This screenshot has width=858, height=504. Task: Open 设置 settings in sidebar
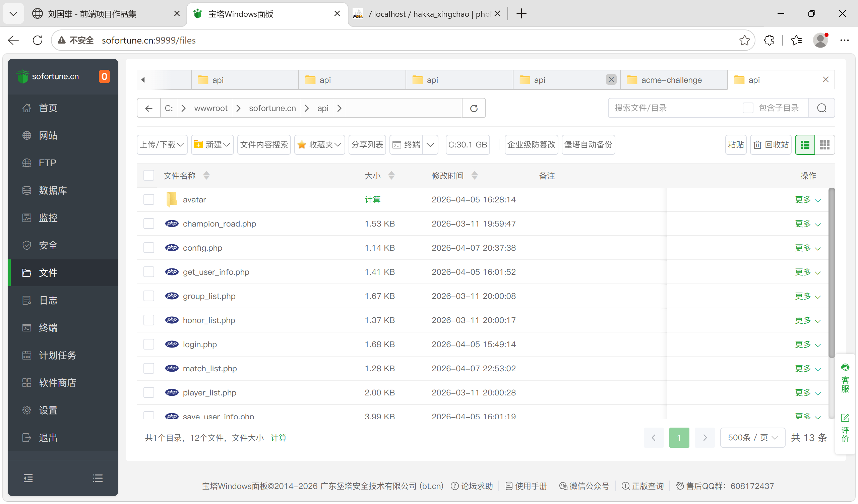click(x=63, y=411)
